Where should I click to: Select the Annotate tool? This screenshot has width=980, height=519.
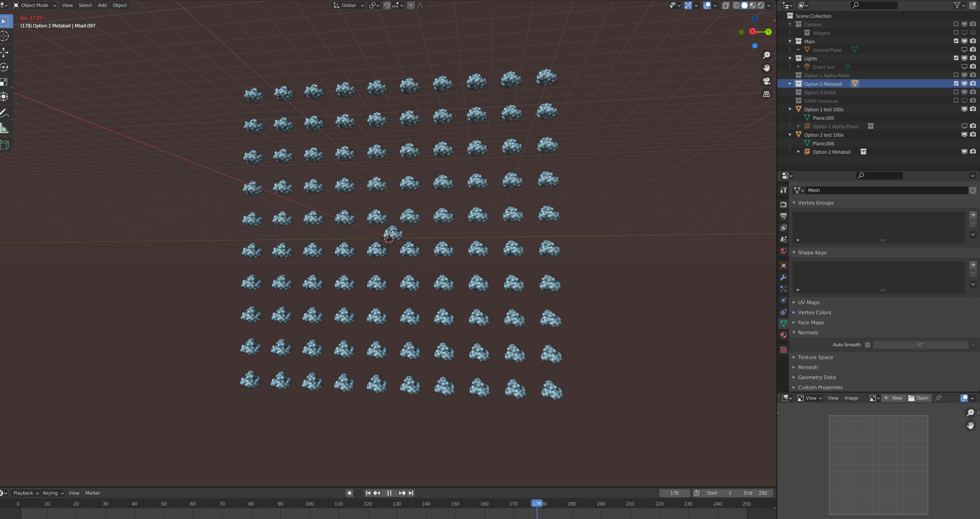coord(4,113)
